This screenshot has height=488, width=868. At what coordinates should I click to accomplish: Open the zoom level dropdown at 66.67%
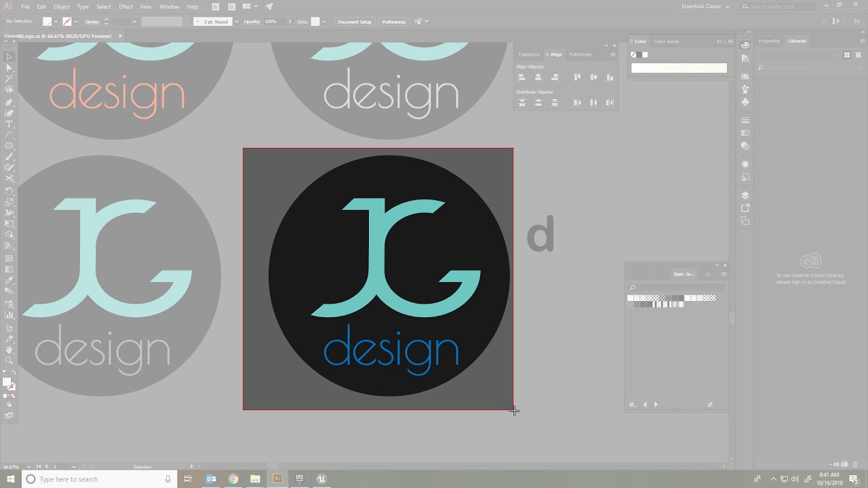click(x=28, y=466)
